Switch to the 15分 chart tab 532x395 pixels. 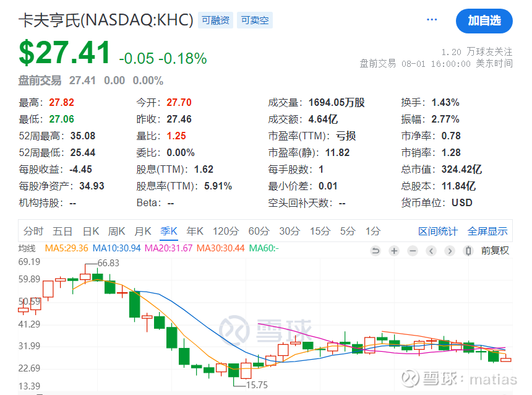click(320, 232)
